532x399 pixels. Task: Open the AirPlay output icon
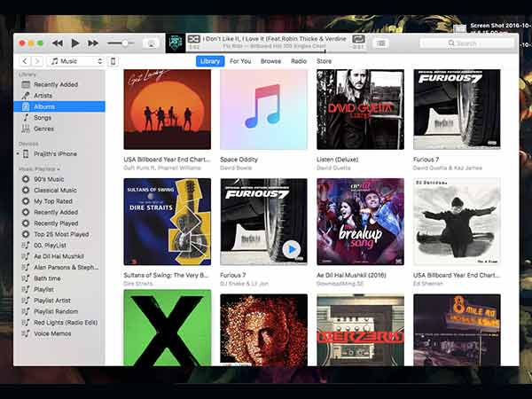(152, 43)
